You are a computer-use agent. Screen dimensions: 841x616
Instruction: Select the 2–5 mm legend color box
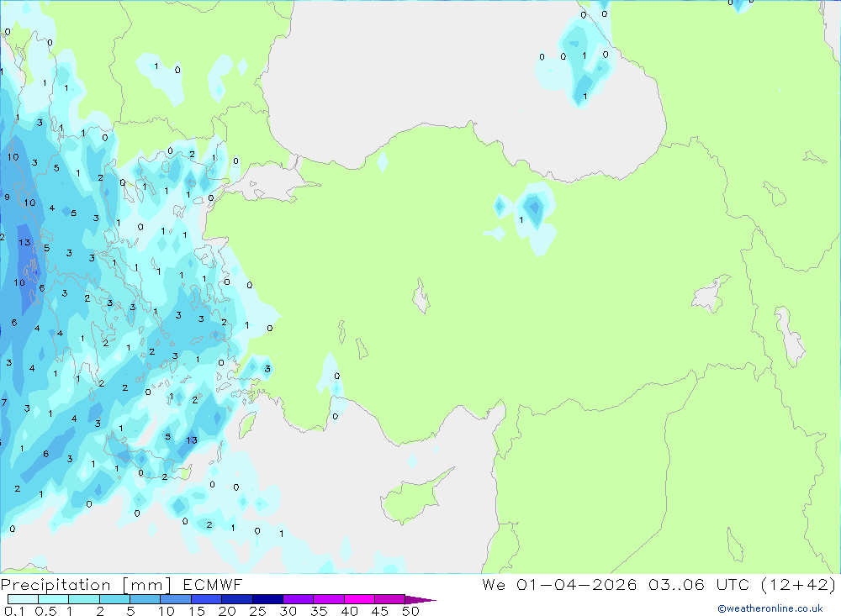click(114, 599)
